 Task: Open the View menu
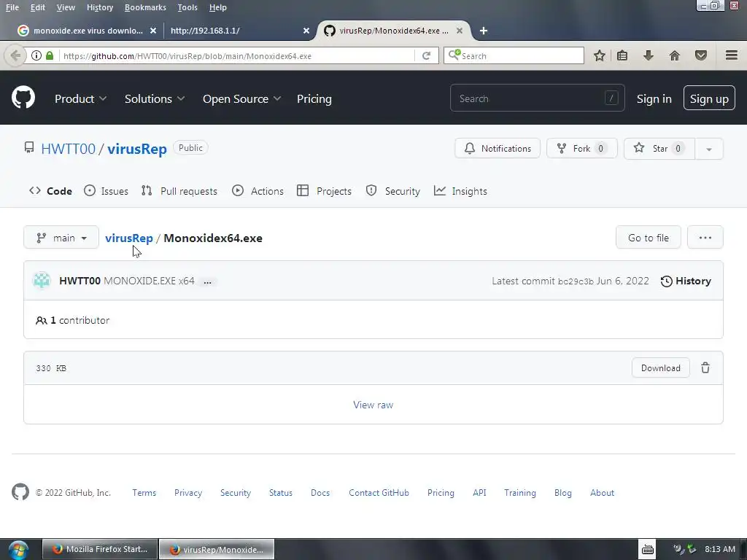click(x=66, y=7)
